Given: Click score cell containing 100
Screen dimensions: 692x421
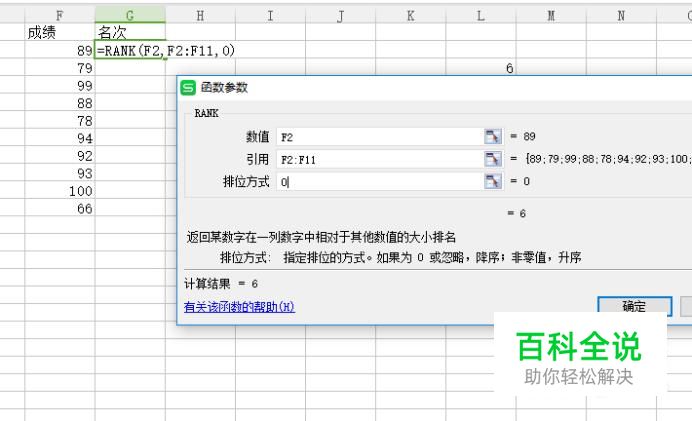Looking at the screenshot, I should (x=60, y=191).
